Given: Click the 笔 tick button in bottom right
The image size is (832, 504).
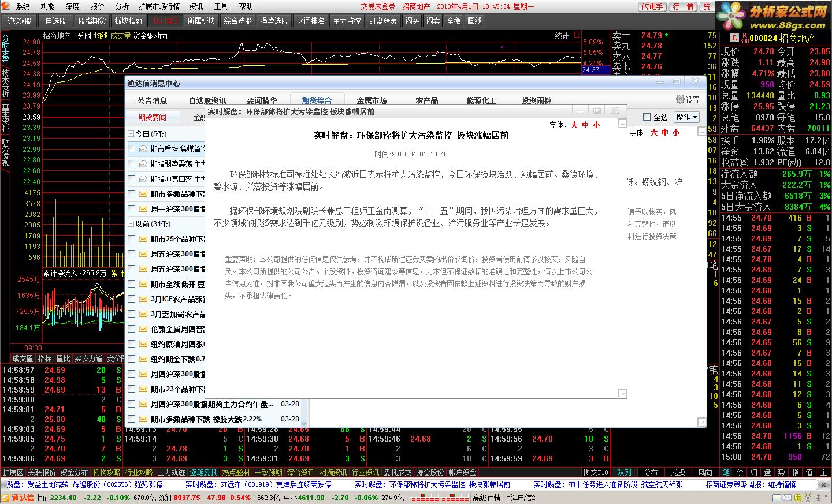Looking at the screenshot, I should pos(726,472).
